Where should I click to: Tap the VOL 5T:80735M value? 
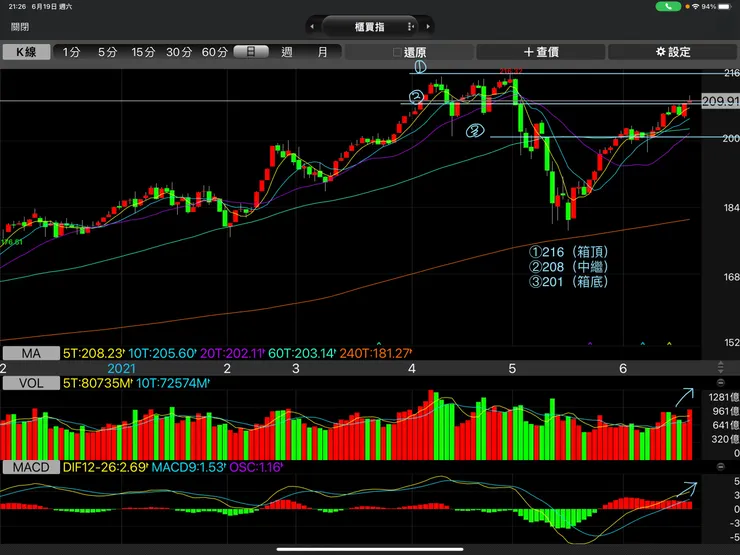pos(97,383)
